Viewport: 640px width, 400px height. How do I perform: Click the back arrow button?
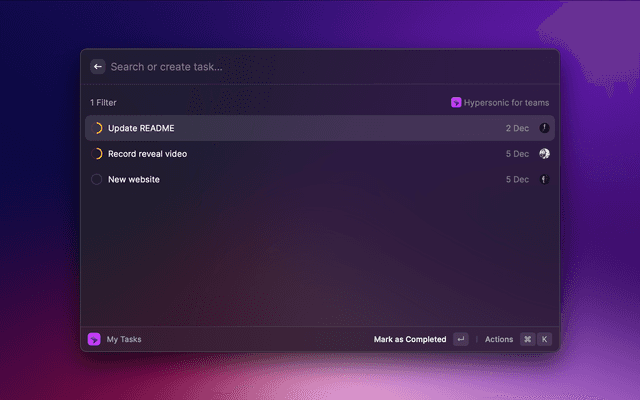(98, 67)
